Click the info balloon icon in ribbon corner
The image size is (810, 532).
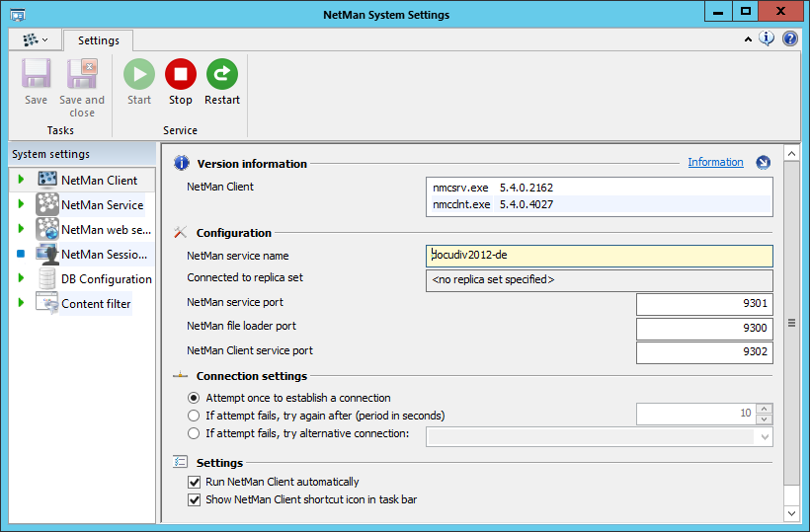[767, 38]
